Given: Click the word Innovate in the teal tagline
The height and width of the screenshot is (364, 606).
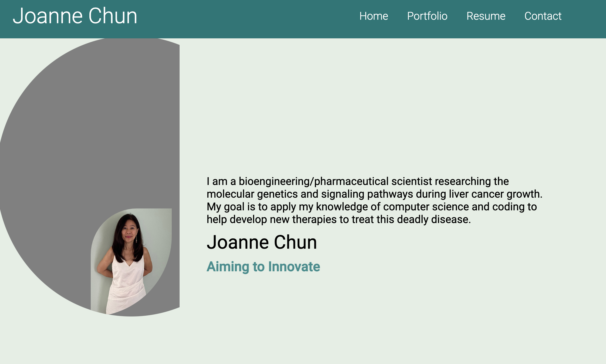Looking at the screenshot, I should coord(294,267).
